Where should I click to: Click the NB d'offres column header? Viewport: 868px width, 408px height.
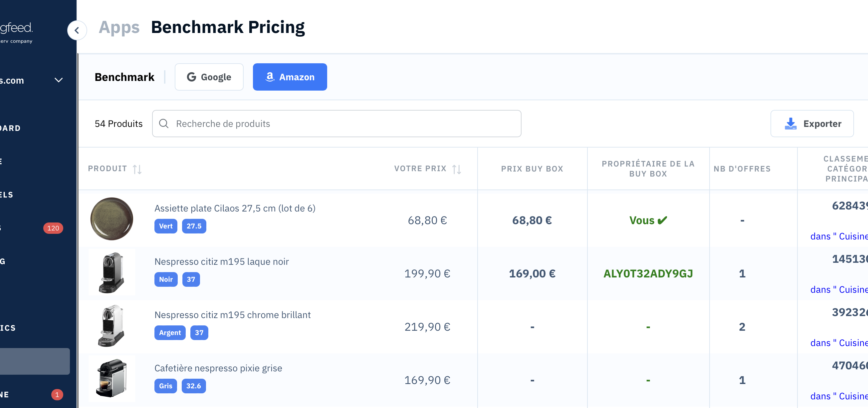pos(742,169)
